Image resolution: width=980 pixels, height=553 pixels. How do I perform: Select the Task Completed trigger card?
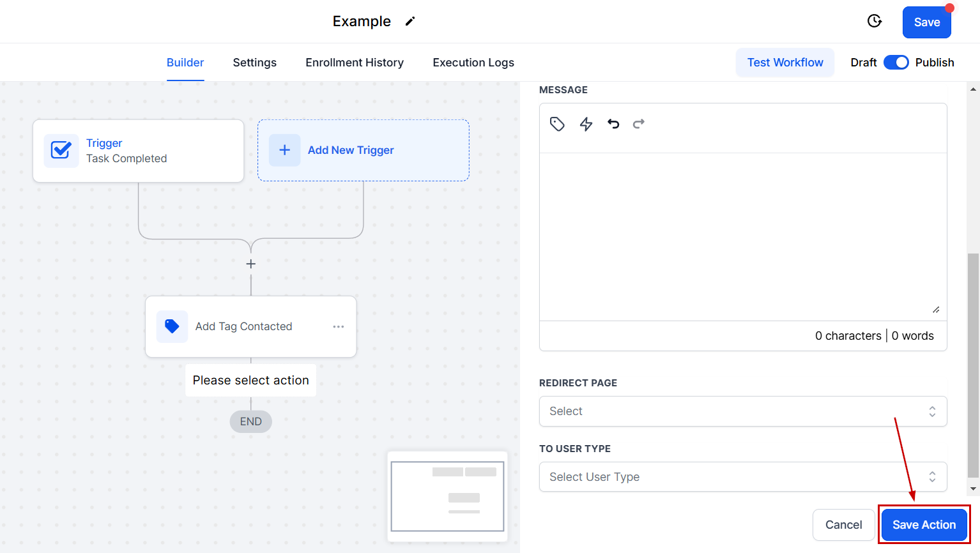click(138, 151)
